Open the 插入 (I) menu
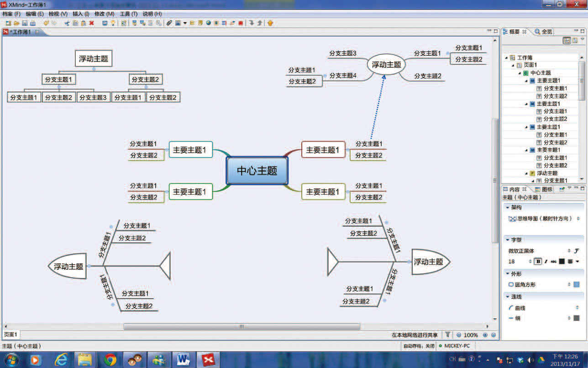588x368 pixels. pos(81,14)
